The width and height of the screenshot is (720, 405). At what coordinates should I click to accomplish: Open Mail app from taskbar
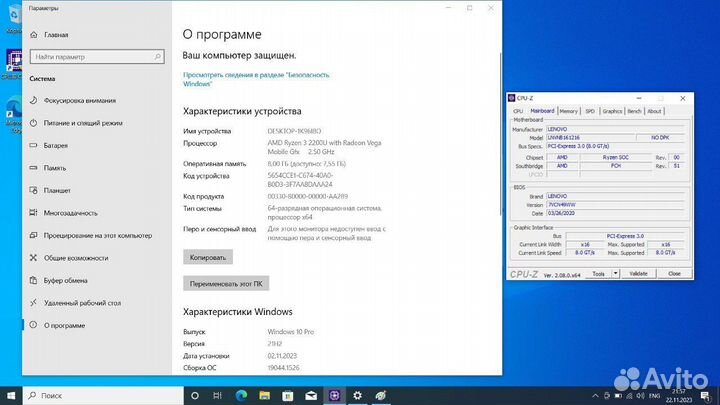311,395
